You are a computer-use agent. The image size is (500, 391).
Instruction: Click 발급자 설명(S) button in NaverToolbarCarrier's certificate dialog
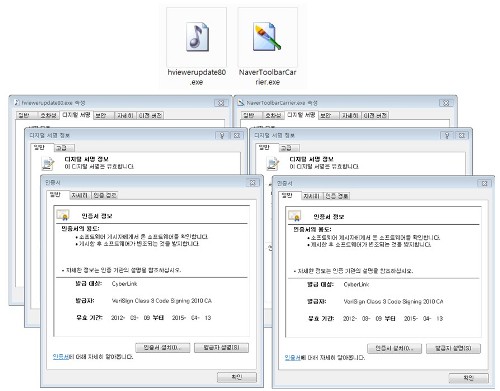(453, 348)
